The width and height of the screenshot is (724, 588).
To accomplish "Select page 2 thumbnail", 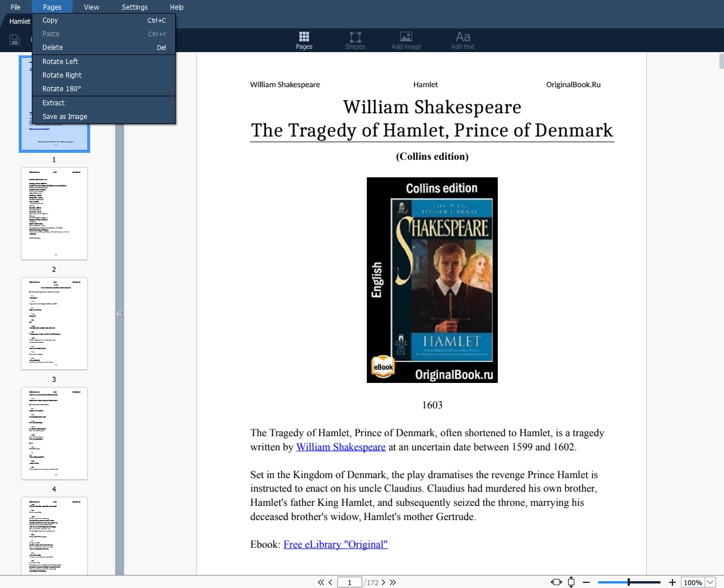I will 54,214.
